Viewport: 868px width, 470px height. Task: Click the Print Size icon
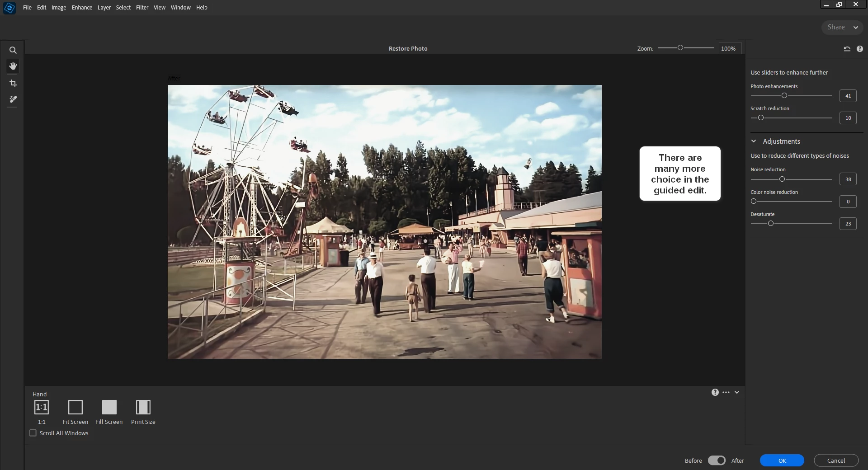(143, 407)
